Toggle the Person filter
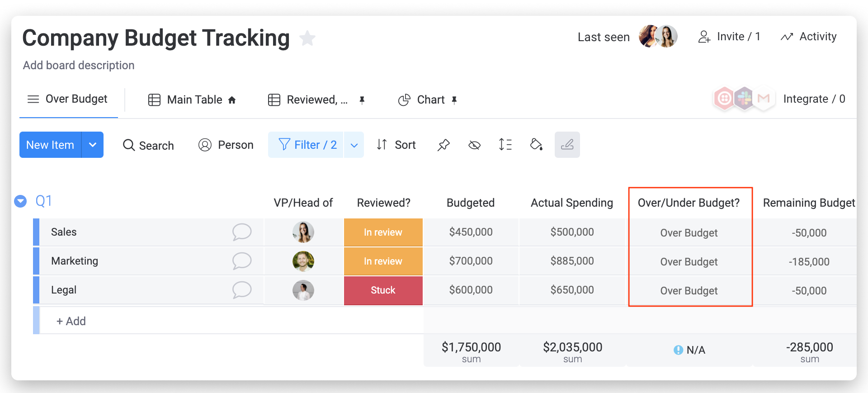Screen dimensions: 868x393 pos(226,145)
